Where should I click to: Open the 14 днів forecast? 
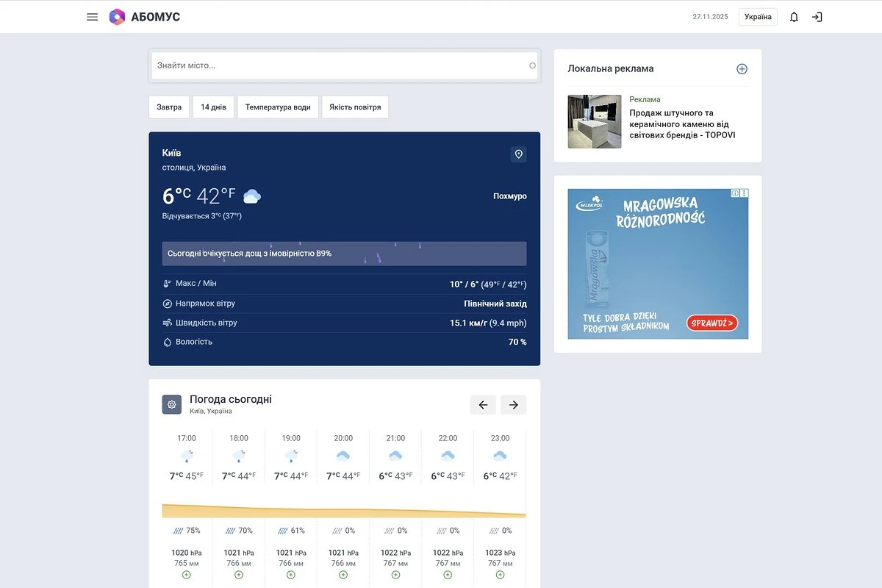point(213,107)
